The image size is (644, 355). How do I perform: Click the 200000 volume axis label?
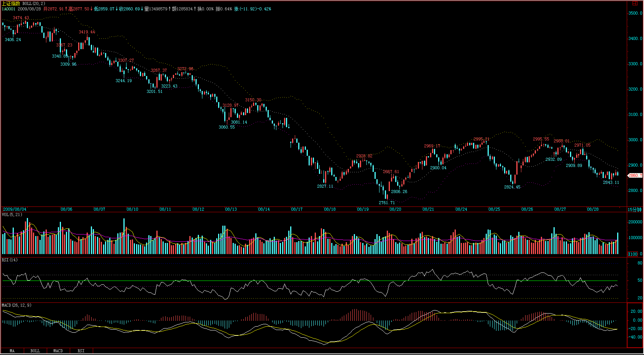point(635,222)
